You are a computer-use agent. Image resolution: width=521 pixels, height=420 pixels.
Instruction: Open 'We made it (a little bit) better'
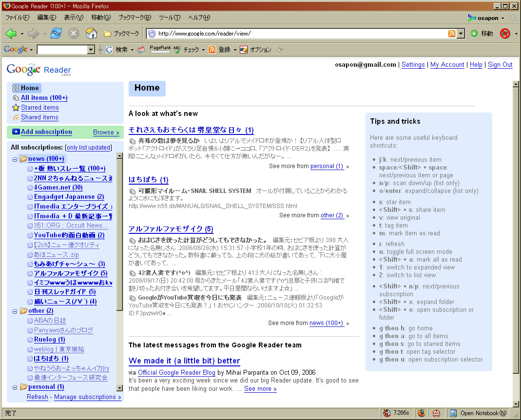[184, 361]
